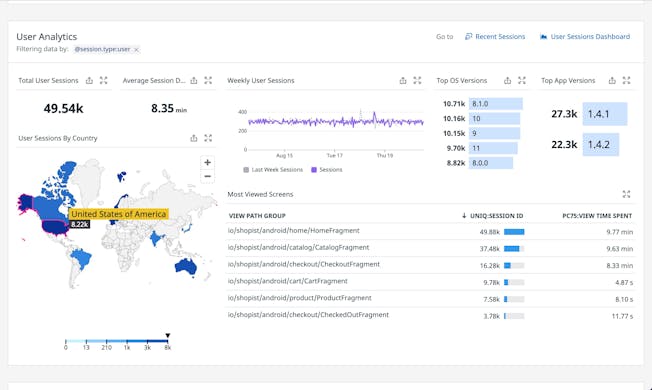Click the 49.54k total sessions value

(63, 109)
